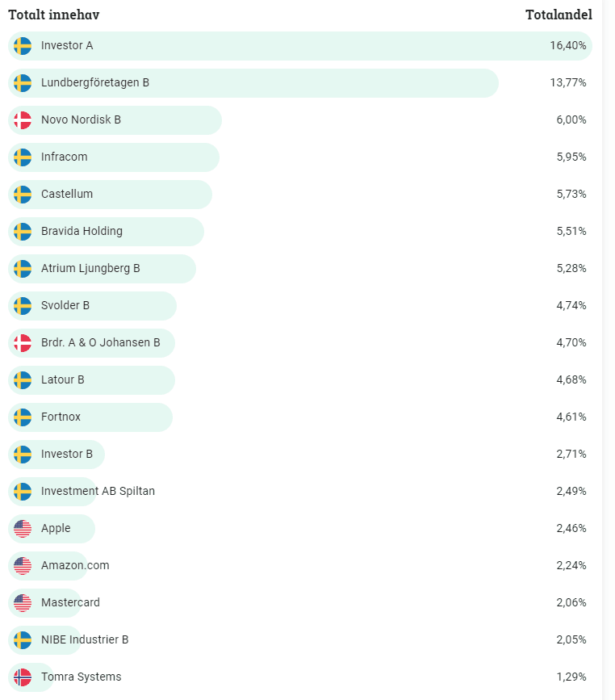Click the Norwegian flag next to Tomra Systems
Screen dimensions: 615x700
[23, 677]
